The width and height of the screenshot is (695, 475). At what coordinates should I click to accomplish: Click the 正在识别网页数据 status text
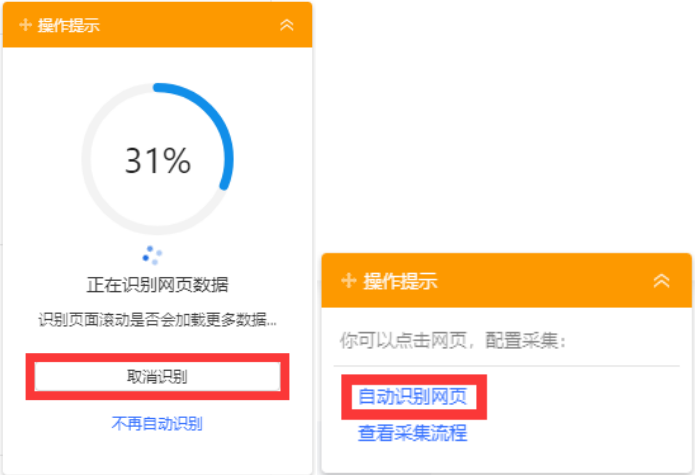[157, 284]
